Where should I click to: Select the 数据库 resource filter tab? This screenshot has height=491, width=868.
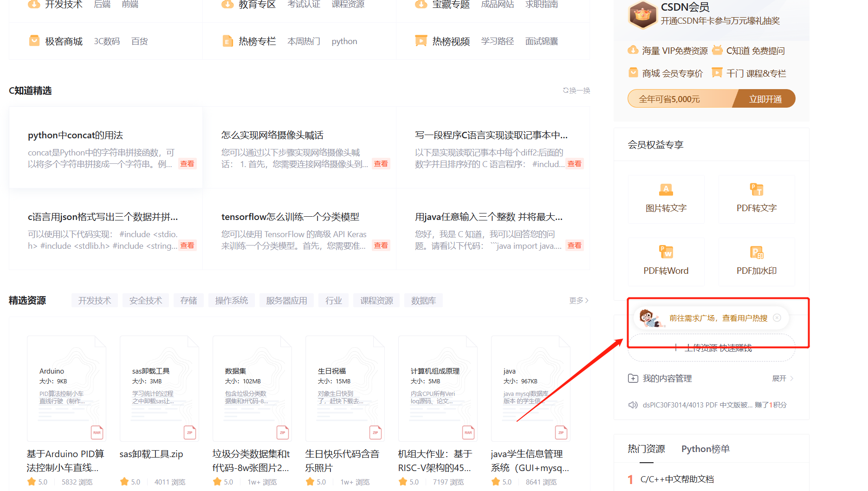click(x=423, y=300)
